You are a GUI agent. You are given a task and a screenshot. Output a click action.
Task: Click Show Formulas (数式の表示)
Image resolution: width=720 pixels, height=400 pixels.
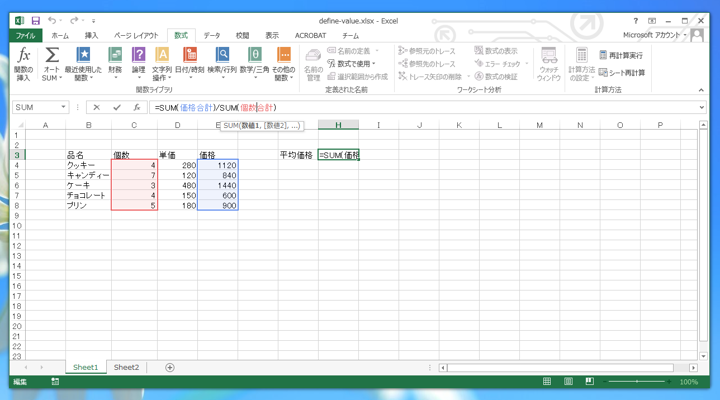coord(496,51)
